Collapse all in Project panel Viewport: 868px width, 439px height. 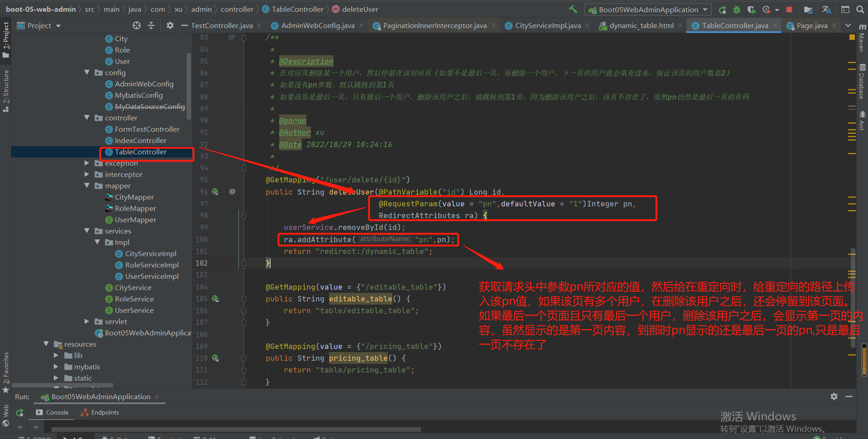(x=151, y=25)
